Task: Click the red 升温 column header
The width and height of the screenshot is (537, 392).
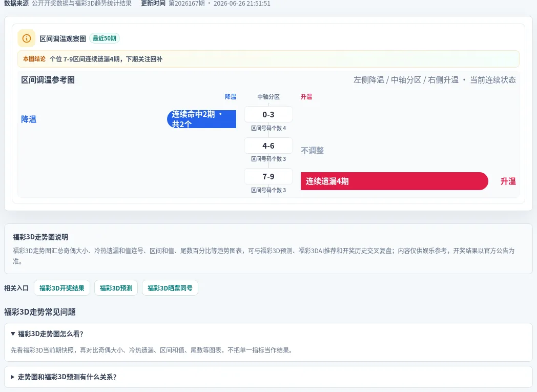Action: click(306, 96)
